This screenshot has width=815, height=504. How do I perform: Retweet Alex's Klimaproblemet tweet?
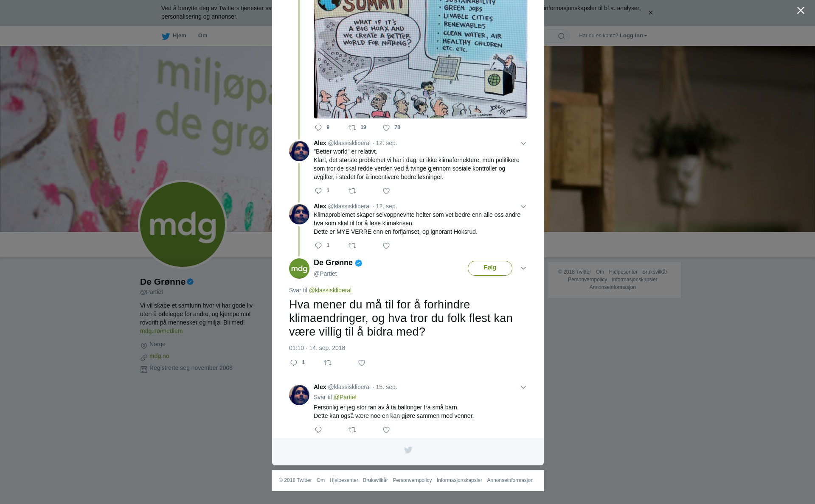pos(352,246)
